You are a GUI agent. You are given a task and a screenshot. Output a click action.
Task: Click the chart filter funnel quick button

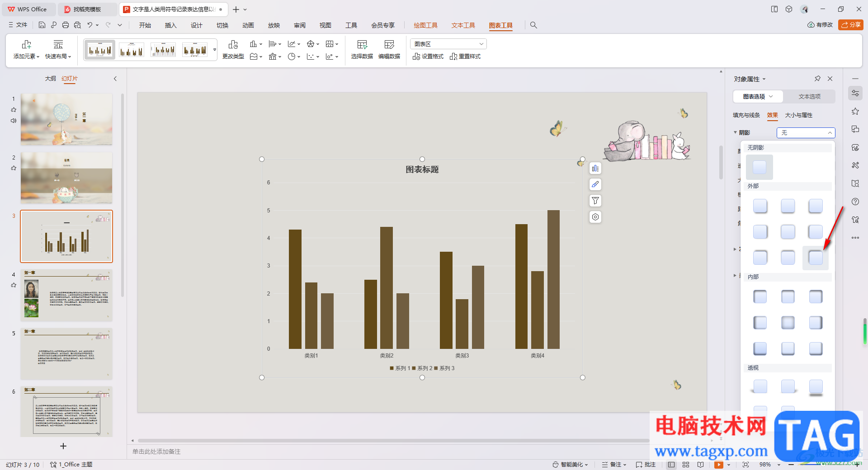click(x=595, y=201)
